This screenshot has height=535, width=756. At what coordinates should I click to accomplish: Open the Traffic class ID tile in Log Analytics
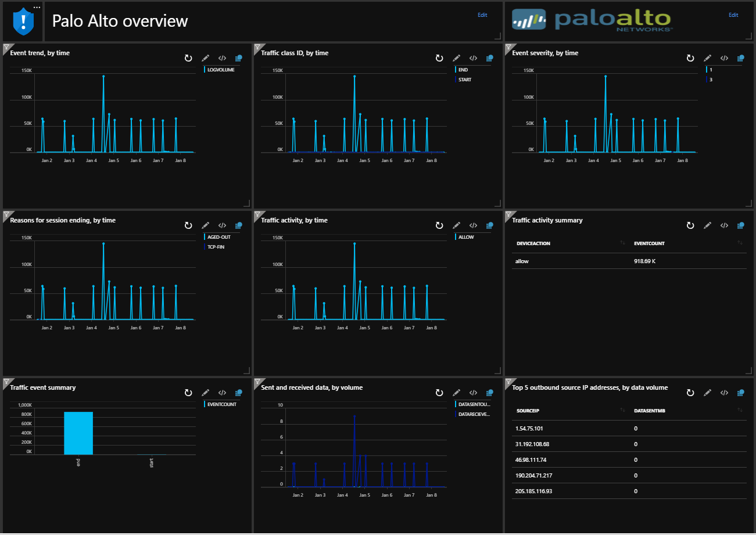tap(490, 58)
